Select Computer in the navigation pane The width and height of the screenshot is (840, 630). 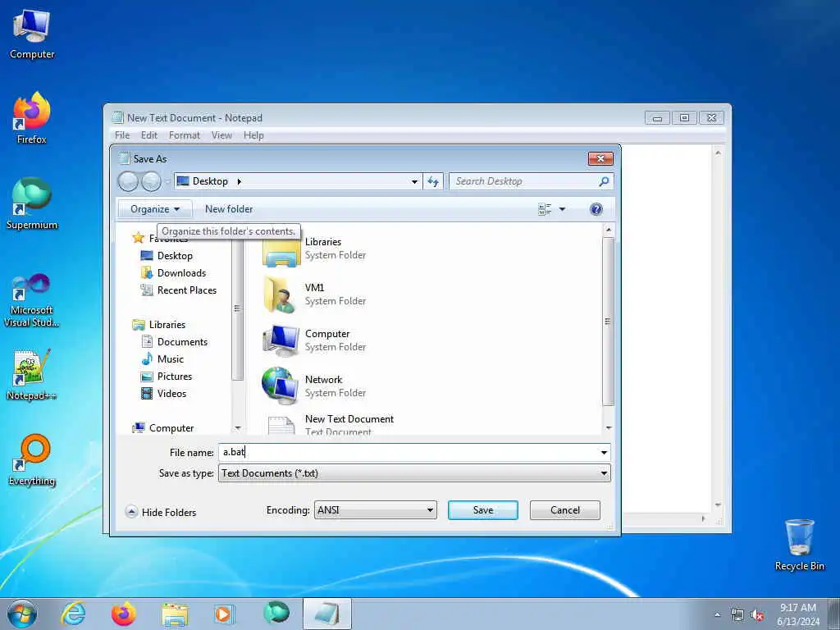coord(163,428)
